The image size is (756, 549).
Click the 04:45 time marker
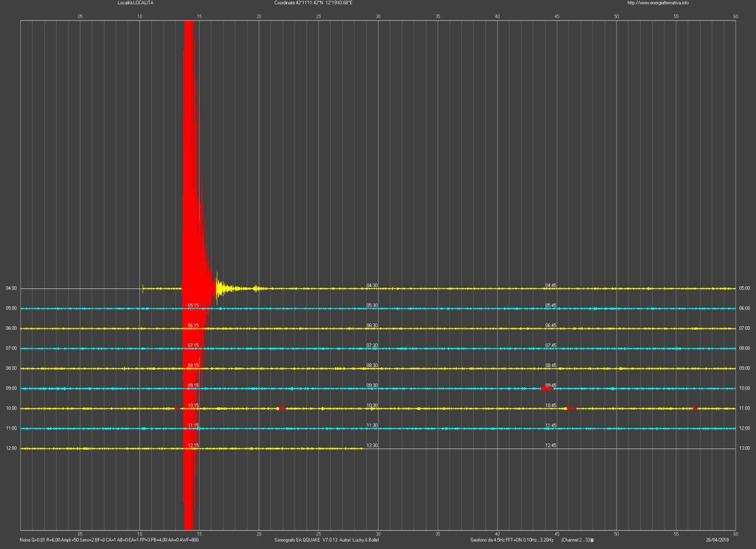550,285
